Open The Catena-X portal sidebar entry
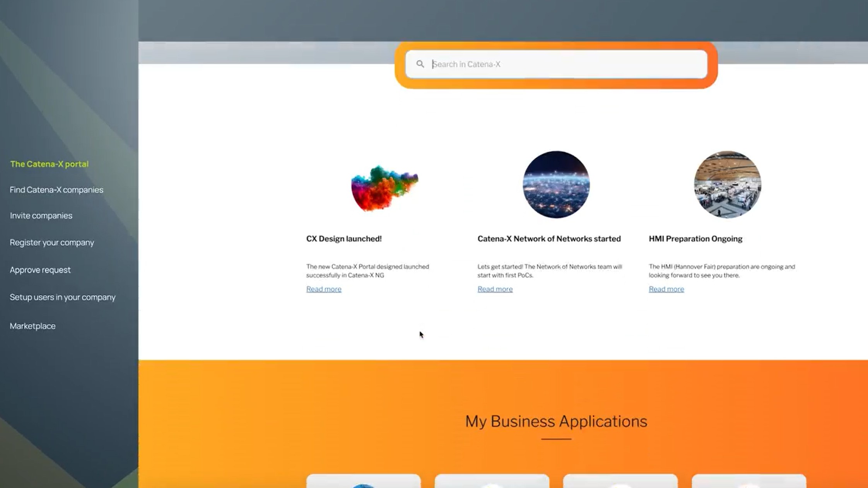The height and width of the screenshot is (488, 868). coord(50,164)
